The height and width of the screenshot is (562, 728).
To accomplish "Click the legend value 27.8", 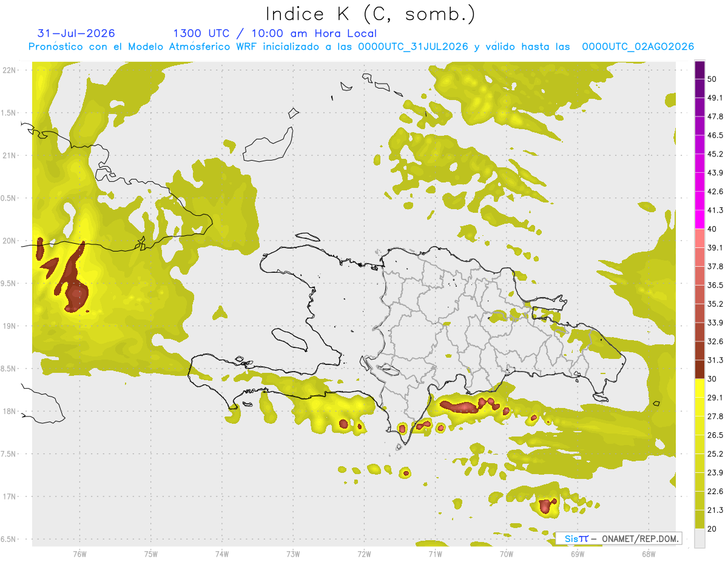I will tap(715, 416).
